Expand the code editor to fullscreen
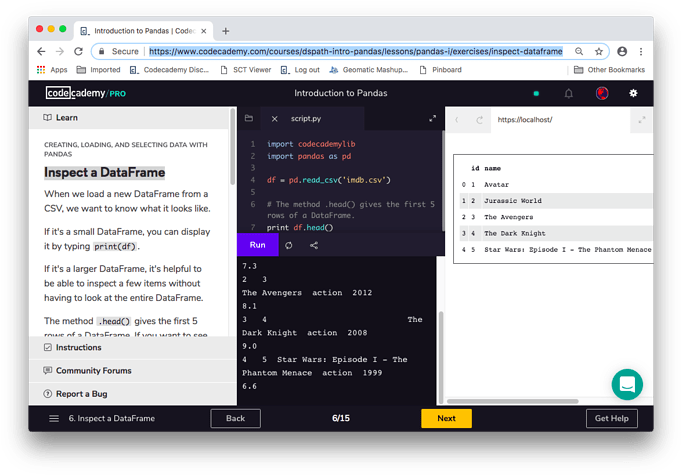 (433, 118)
